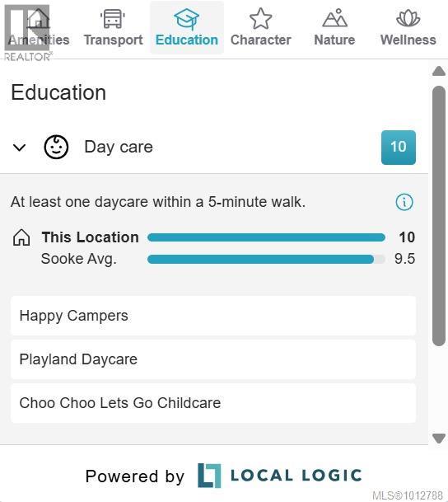
Task: Open the Wellness tab label
Action: pyautogui.click(x=408, y=40)
